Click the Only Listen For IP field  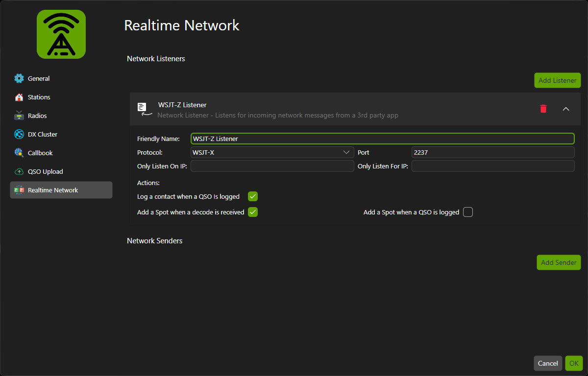[493, 166]
